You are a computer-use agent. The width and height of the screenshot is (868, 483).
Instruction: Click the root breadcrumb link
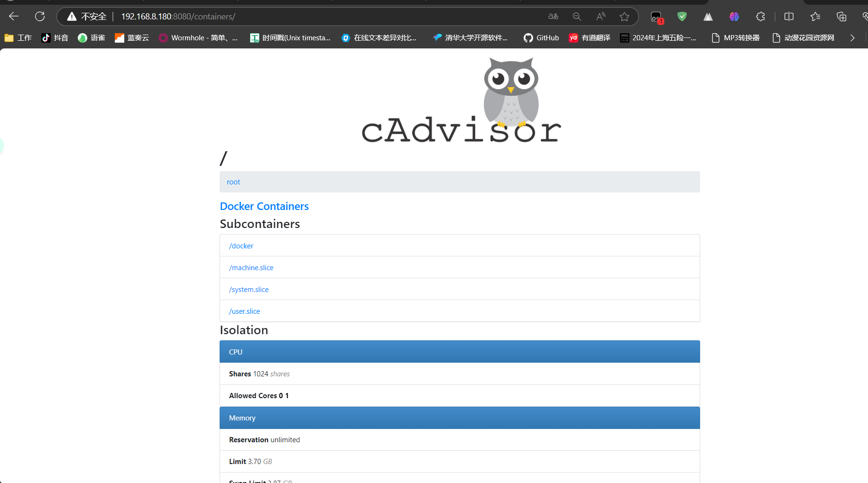point(233,182)
